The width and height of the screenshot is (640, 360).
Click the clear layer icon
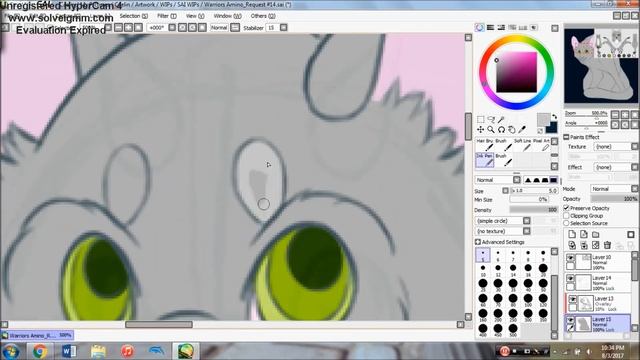pyautogui.click(x=596, y=245)
